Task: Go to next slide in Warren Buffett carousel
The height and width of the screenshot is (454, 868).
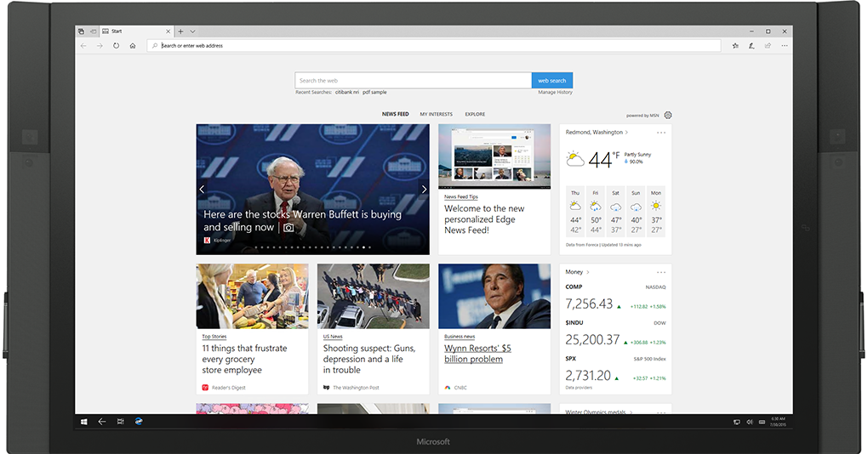Action: 424,189
